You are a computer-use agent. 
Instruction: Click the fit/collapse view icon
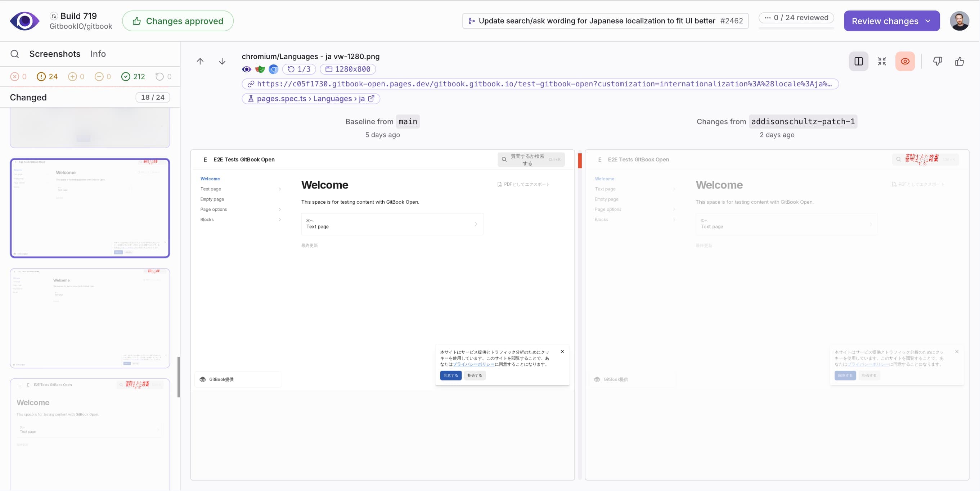[x=882, y=61]
